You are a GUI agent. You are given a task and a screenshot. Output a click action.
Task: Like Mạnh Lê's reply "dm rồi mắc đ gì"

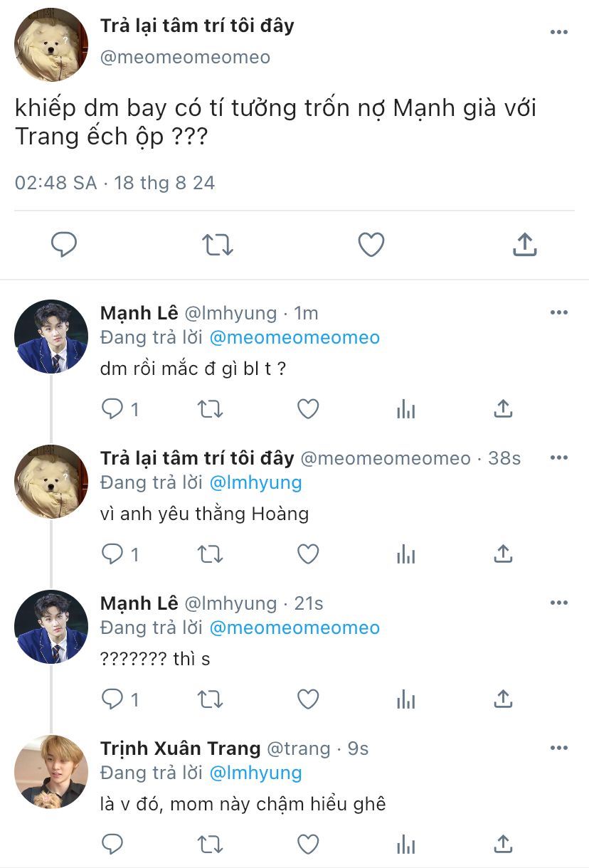307,409
